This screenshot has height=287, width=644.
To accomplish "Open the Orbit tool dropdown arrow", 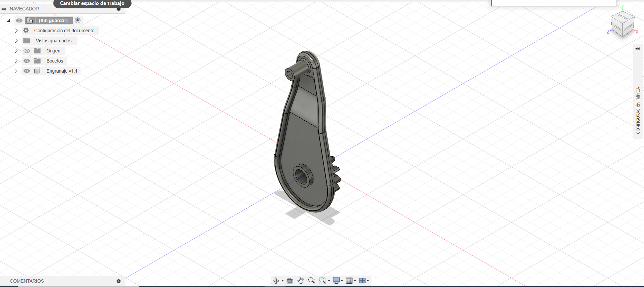I will [282, 281].
